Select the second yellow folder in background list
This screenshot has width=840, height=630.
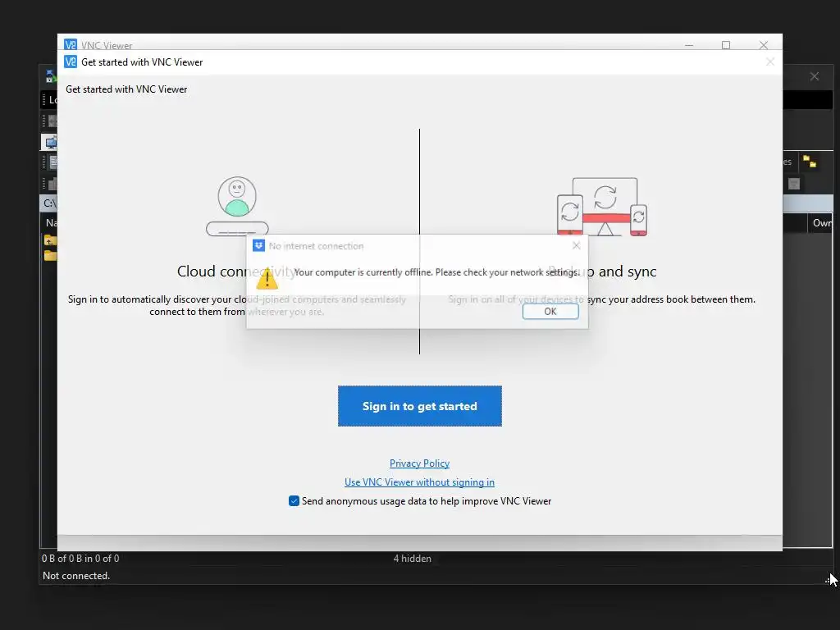click(50, 256)
